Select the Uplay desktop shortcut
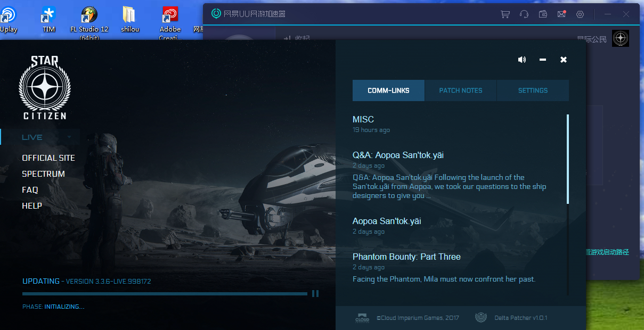 pos(8,20)
